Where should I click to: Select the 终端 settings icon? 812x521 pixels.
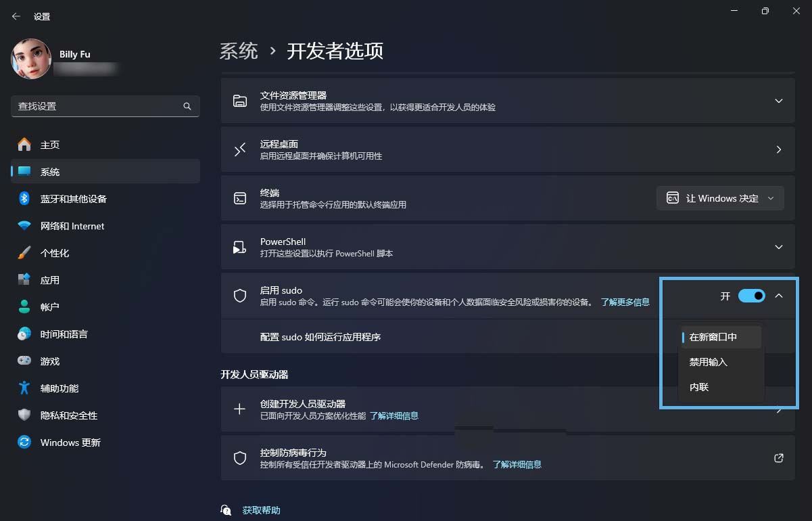point(240,198)
